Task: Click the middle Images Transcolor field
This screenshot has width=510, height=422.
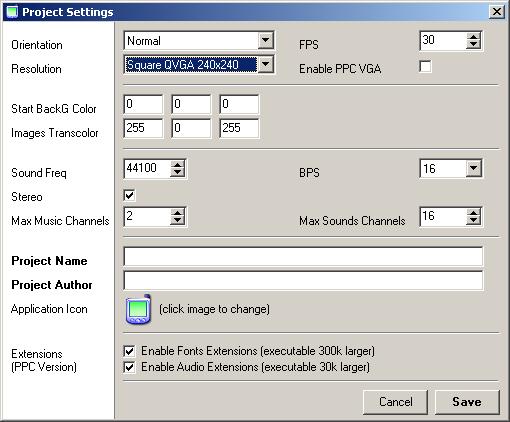Action: click(191, 128)
